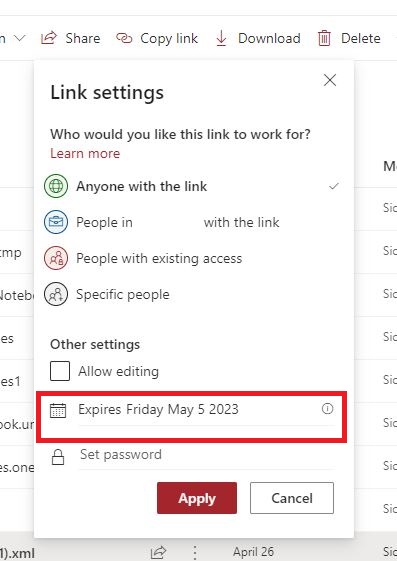Click the Cancel button
The width and height of the screenshot is (397, 561).
(x=292, y=498)
